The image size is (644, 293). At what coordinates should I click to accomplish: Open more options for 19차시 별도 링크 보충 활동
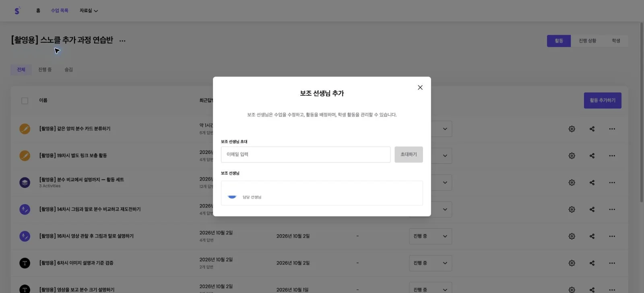click(x=612, y=156)
